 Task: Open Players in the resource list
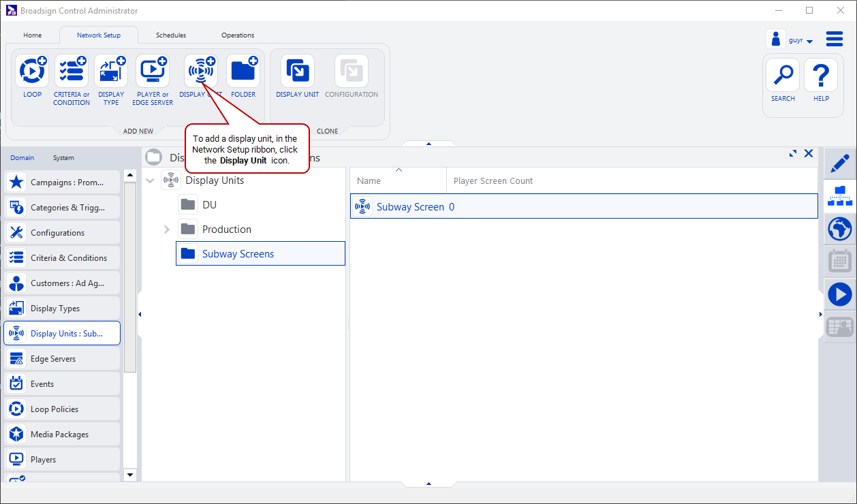coord(63,460)
